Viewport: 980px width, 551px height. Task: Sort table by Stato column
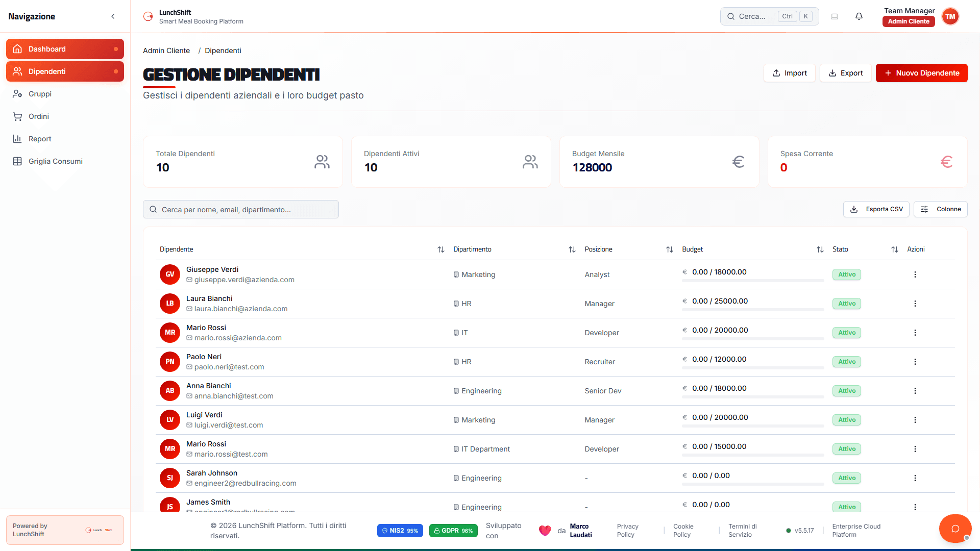point(894,249)
